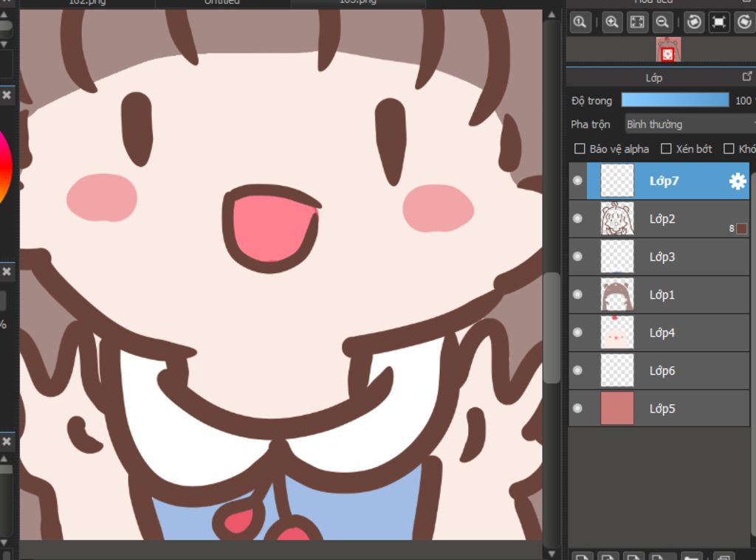756x560 pixels.
Task: Rotate the canvas view clockwise
Action: coord(744,22)
